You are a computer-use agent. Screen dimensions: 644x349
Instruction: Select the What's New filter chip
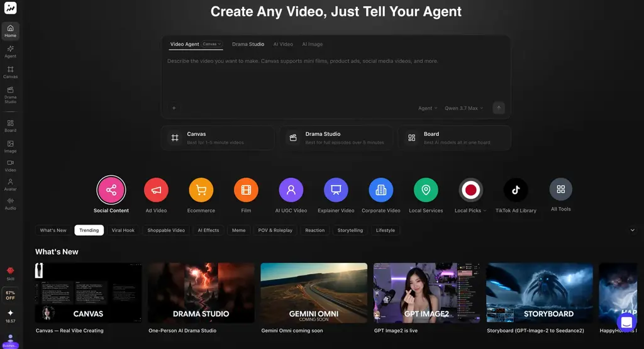click(53, 230)
